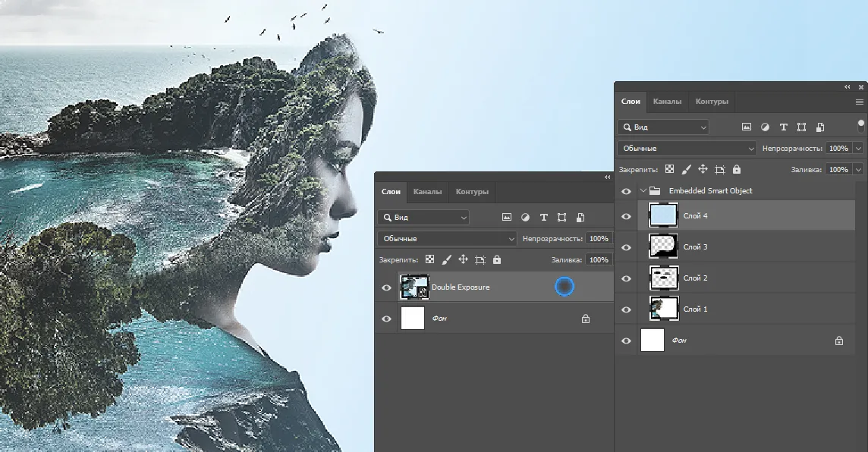Collapse the Embedded Smart Object group
Viewport: 868px width, 452px height.
(x=643, y=191)
